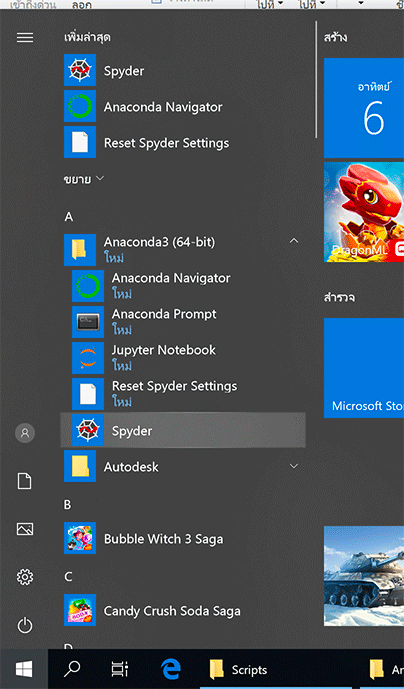Image resolution: width=404 pixels, height=689 pixels.
Task: Open the Documents sidebar icon
Action: [25, 481]
